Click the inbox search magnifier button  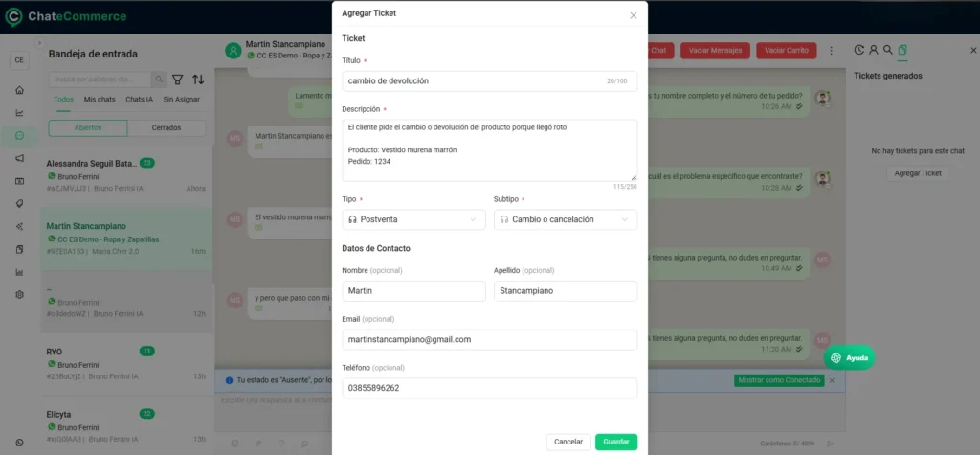160,80
